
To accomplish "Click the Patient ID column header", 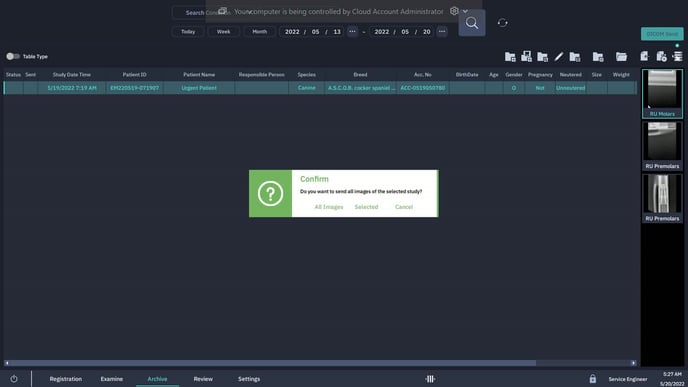I will (134, 75).
